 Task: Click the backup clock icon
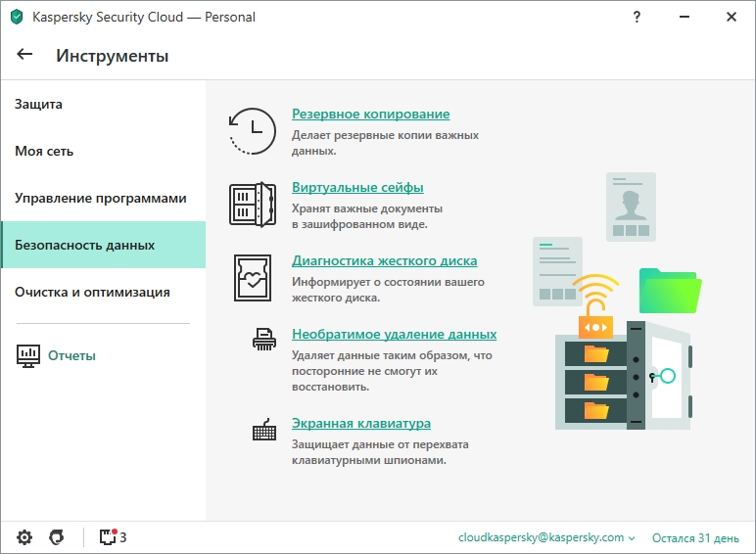252,131
